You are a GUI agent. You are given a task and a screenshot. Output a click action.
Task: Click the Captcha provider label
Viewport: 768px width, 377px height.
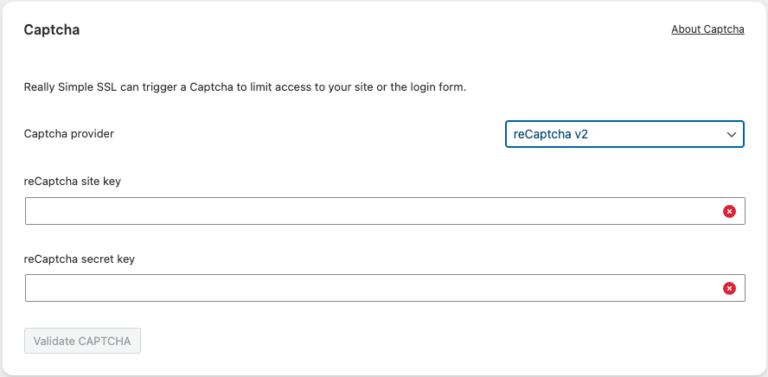pyautogui.click(x=69, y=133)
